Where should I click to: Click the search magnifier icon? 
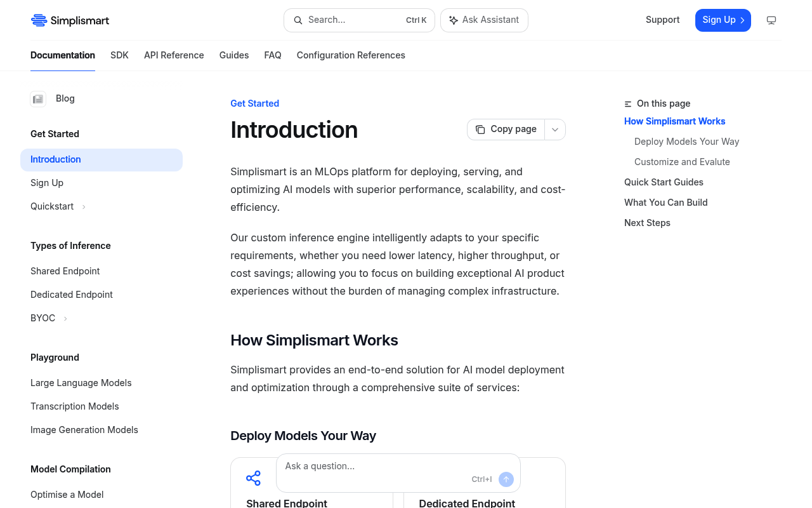(298, 20)
